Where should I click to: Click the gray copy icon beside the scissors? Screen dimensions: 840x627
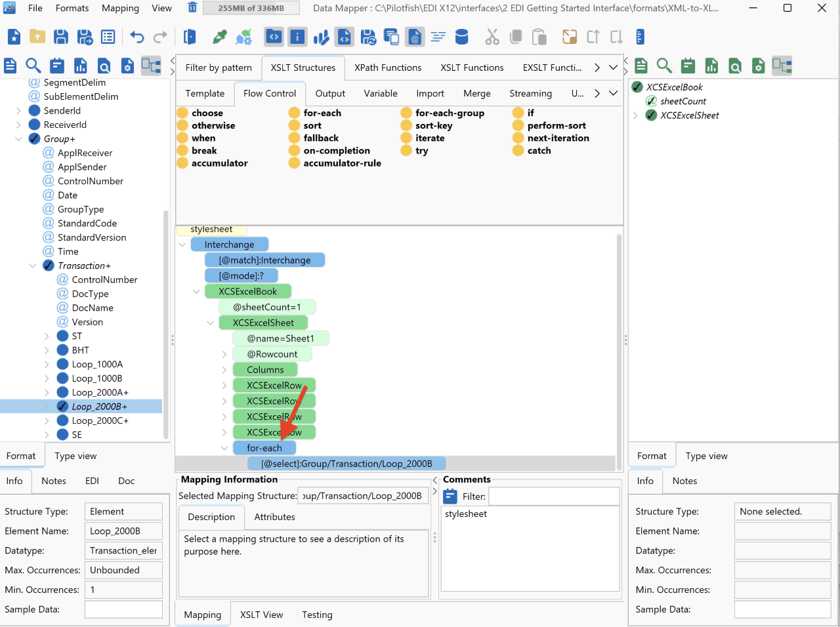pos(516,37)
